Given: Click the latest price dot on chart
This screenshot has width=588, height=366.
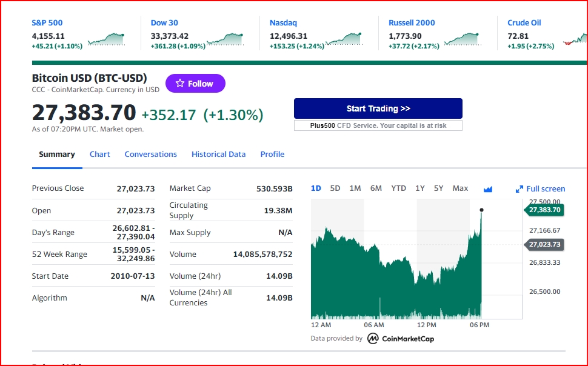Looking at the screenshot, I should coord(481,210).
